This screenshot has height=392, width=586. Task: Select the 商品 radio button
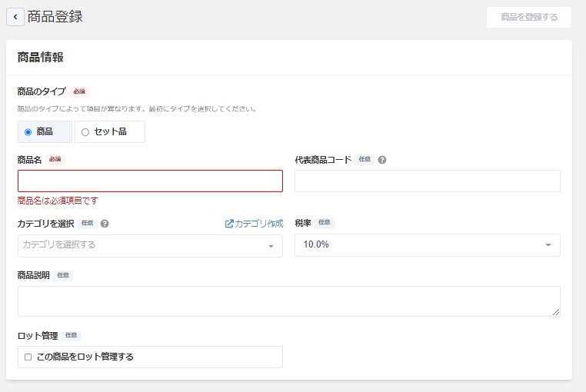pos(28,132)
